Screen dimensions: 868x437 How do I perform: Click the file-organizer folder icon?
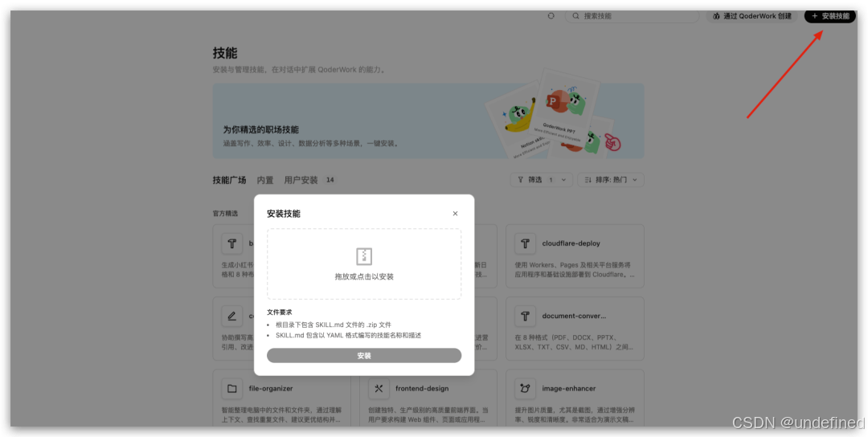click(x=232, y=388)
